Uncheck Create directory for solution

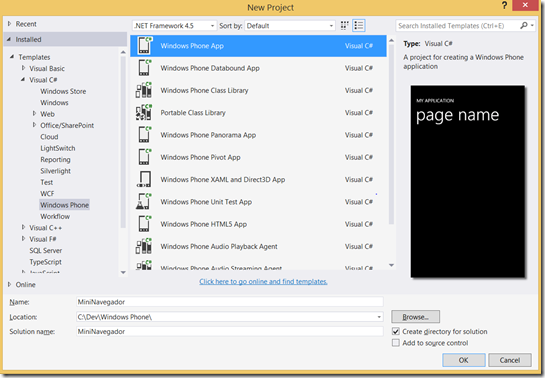pyautogui.click(x=396, y=331)
